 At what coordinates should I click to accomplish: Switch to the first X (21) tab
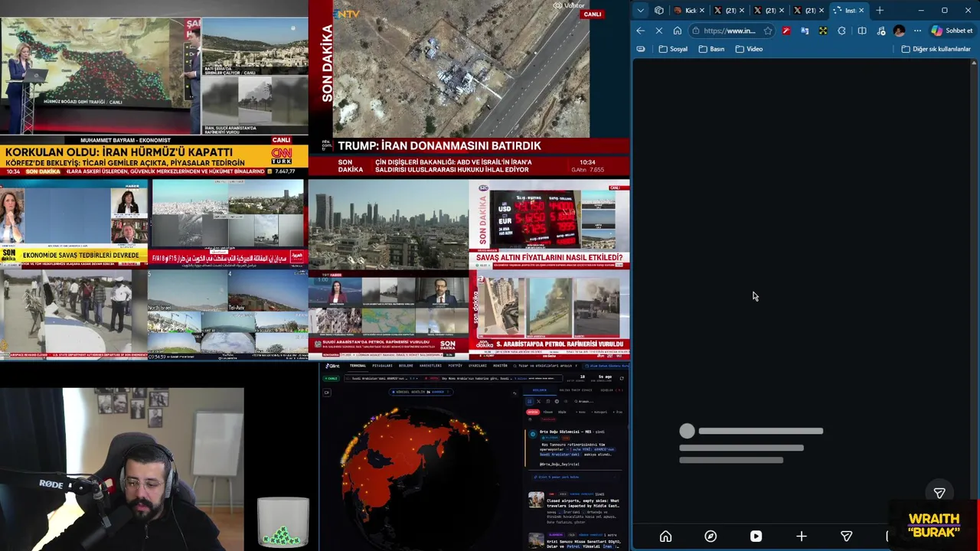(x=729, y=10)
